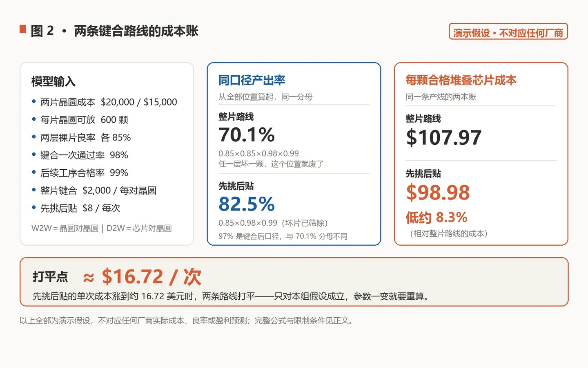Click the 演示假设·不对应任何厂商 badge

[508, 32]
